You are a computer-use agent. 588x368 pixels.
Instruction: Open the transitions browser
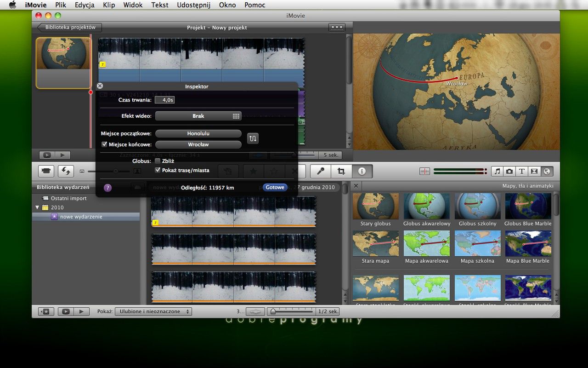(534, 171)
